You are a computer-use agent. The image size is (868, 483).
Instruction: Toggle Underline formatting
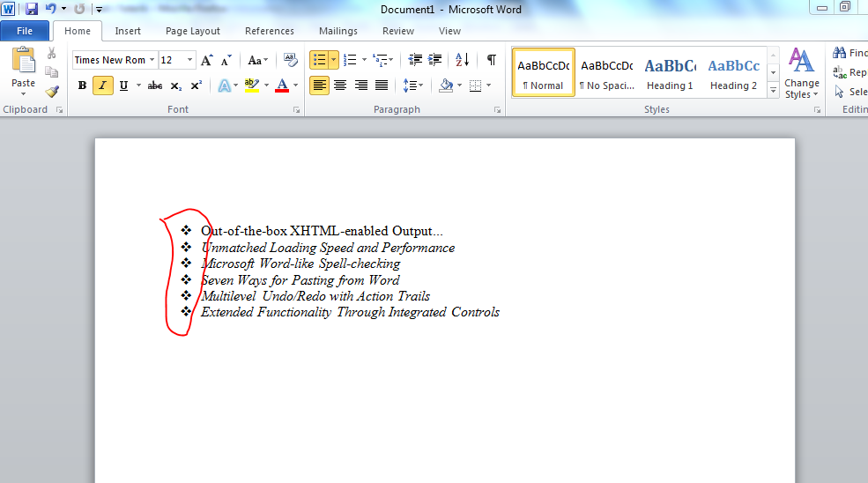click(123, 85)
